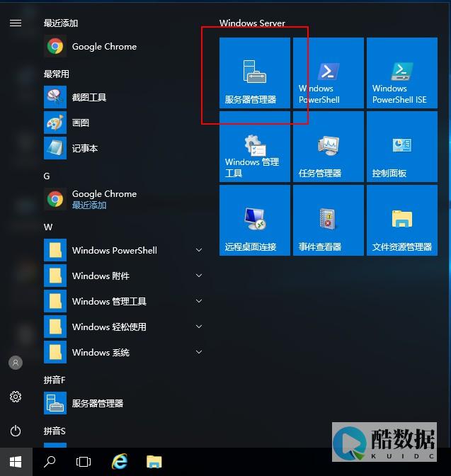Start the 远程桌面连接 tile
Viewport: 451px width, 476px height.
pos(255,220)
